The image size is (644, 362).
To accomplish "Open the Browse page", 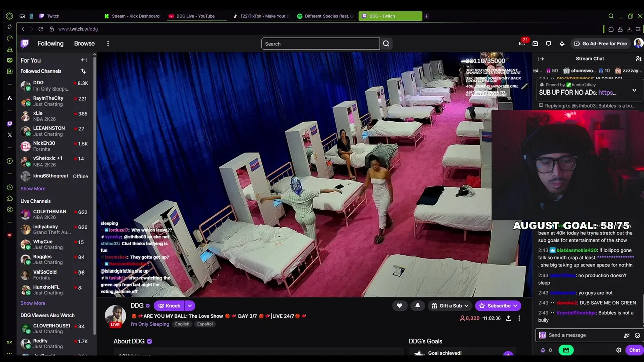I will tap(85, 44).
